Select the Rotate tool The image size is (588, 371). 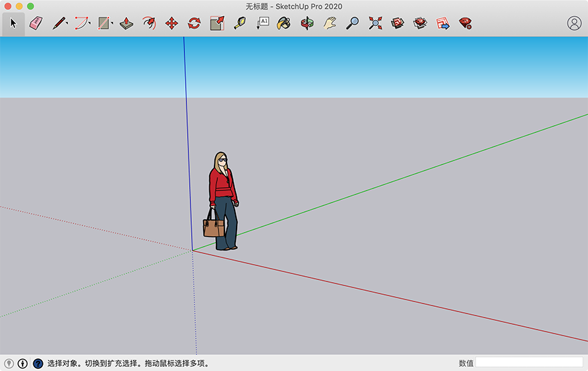(x=194, y=23)
